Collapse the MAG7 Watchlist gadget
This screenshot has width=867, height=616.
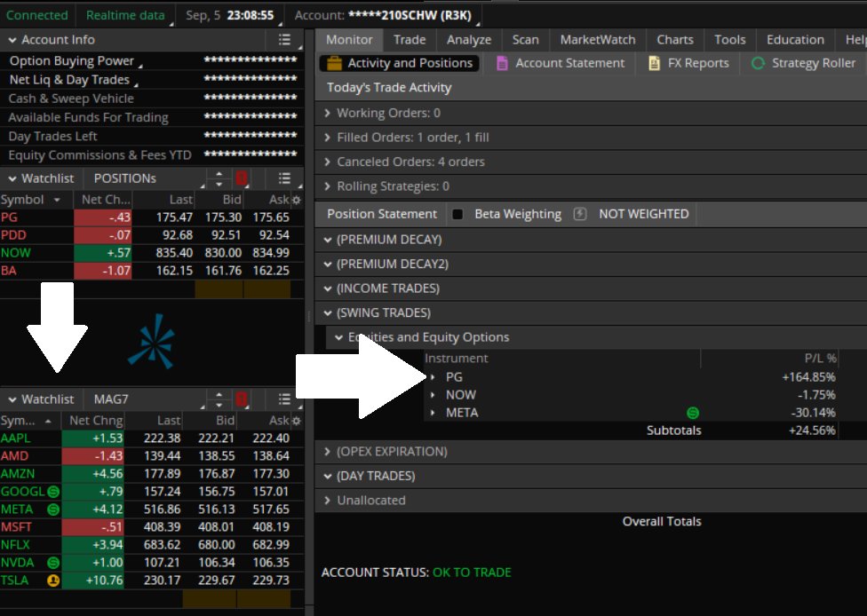point(12,399)
